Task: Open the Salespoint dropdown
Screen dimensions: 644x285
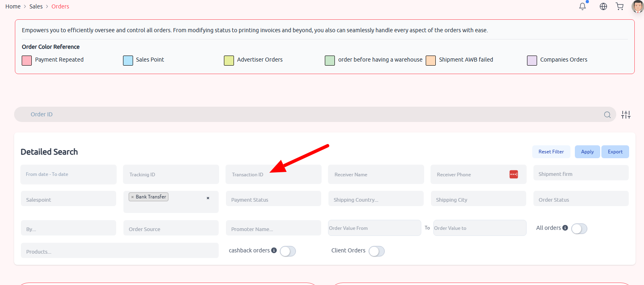Action: point(68,198)
